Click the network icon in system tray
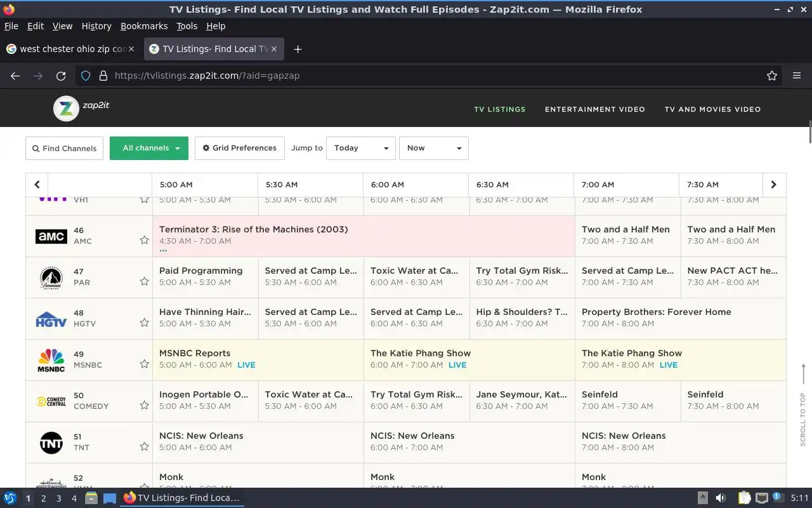Viewport: 812px width, 508px height. (x=762, y=498)
